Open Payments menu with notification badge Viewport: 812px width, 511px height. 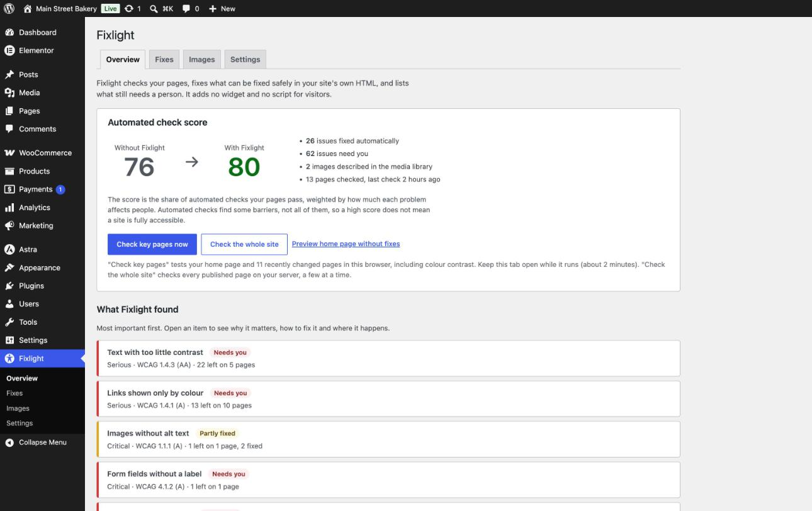[42, 189]
